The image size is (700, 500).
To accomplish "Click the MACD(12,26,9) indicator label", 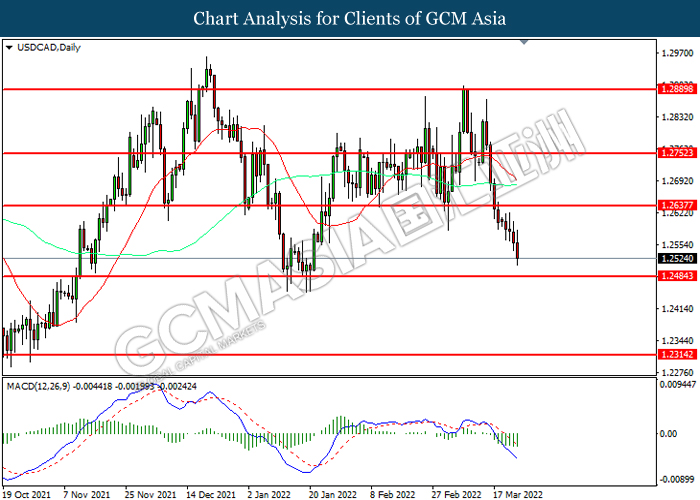I will [x=38, y=387].
